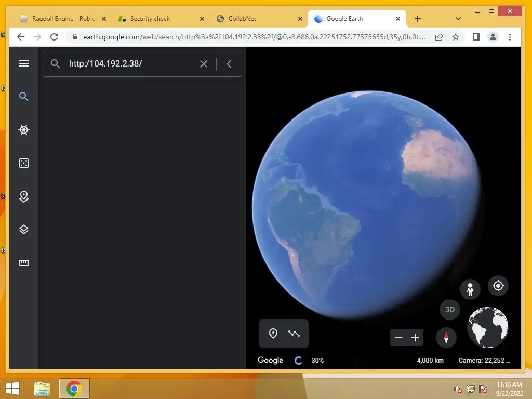Open the network tray icon
This screenshot has width=532, height=399.
pyautogui.click(x=471, y=389)
